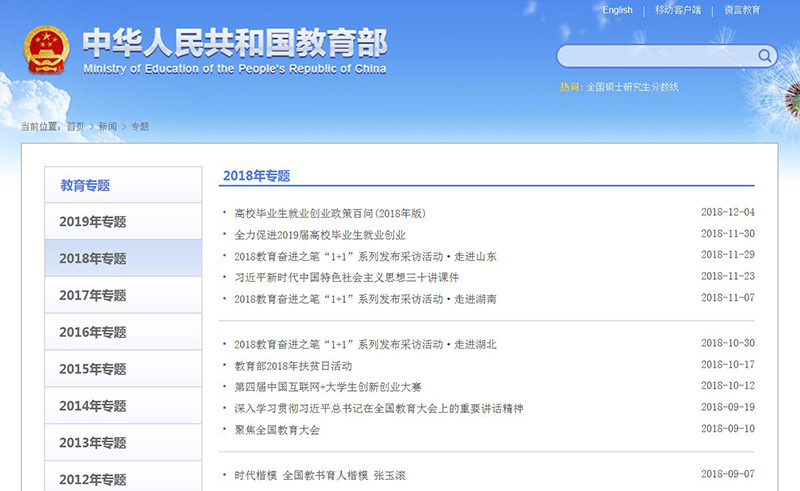This screenshot has width=800, height=491.
Task: Open the 走进湖南 series article
Action: point(365,299)
